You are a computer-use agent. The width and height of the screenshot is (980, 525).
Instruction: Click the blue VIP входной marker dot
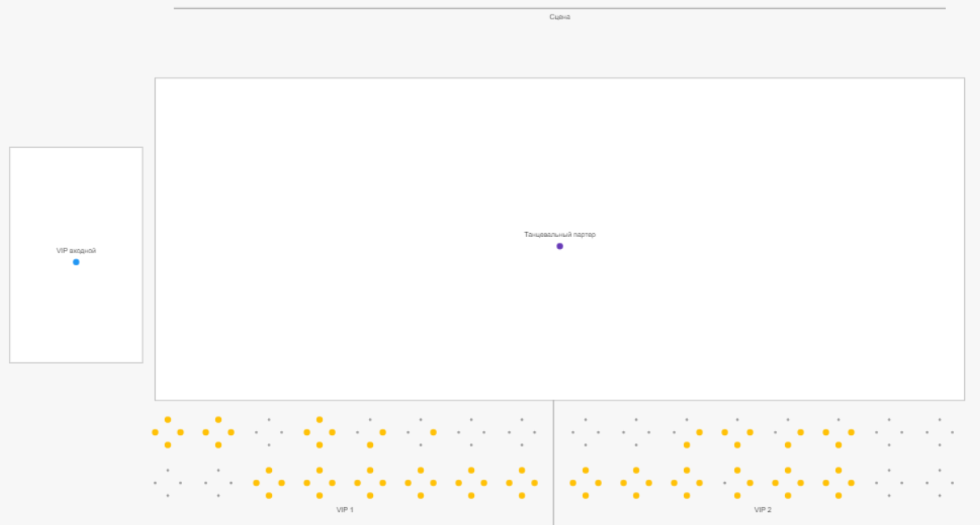(x=76, y=262)
